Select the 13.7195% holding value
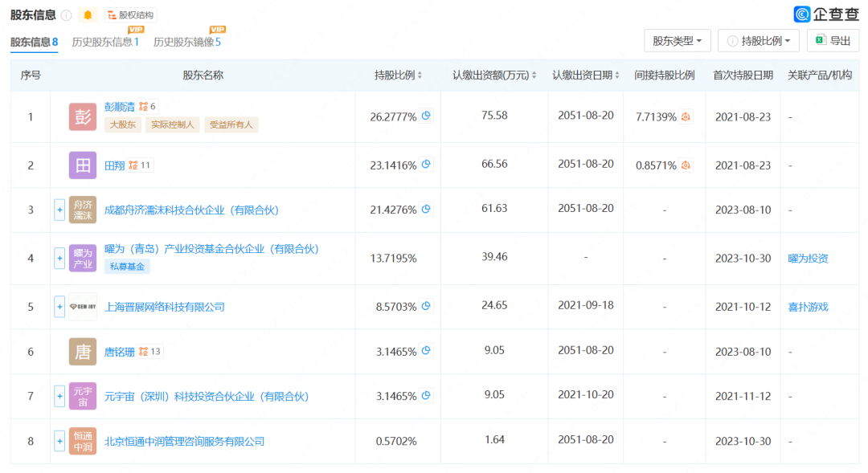Screen dimensions: 868x473 pos(394,259)
